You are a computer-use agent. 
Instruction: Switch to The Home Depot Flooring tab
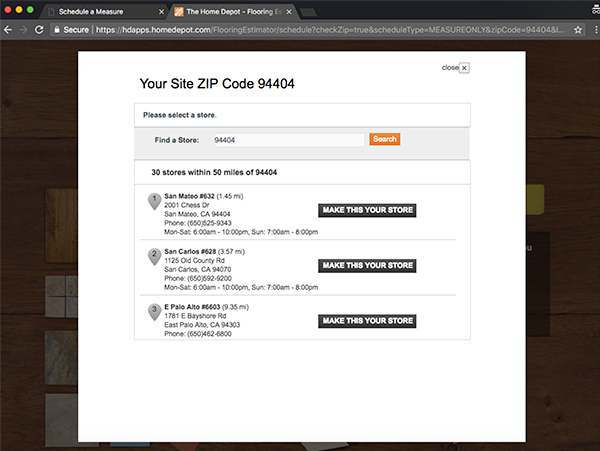pyautogui.click(x=233, y=12)
